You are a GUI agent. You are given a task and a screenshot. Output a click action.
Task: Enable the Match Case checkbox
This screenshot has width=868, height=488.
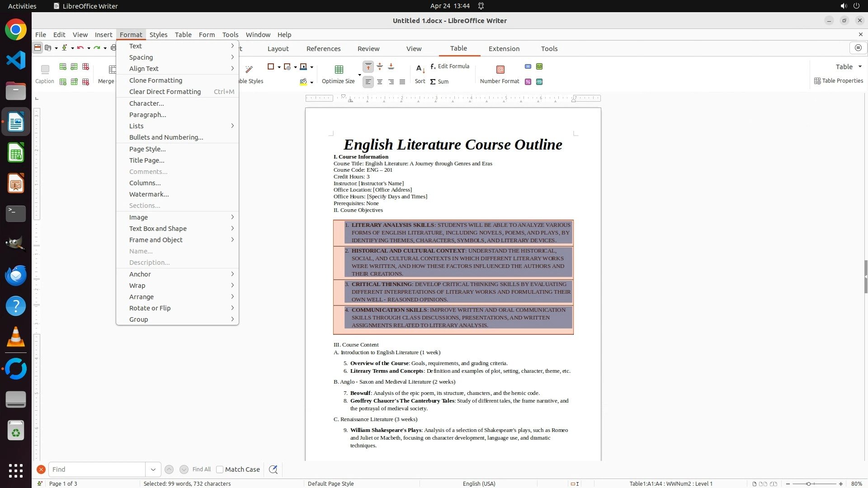click(x=220, y=469)
